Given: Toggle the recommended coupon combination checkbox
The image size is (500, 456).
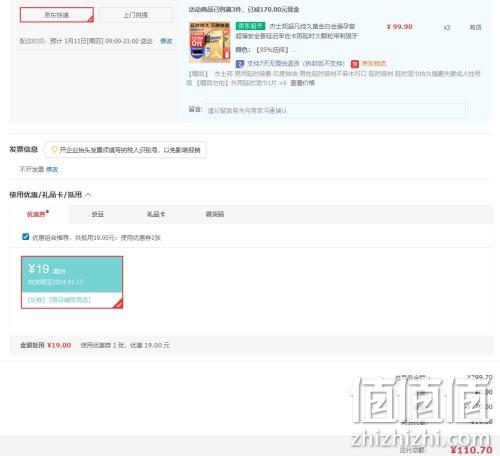Looking at the screenshot, I should point(25,237).
